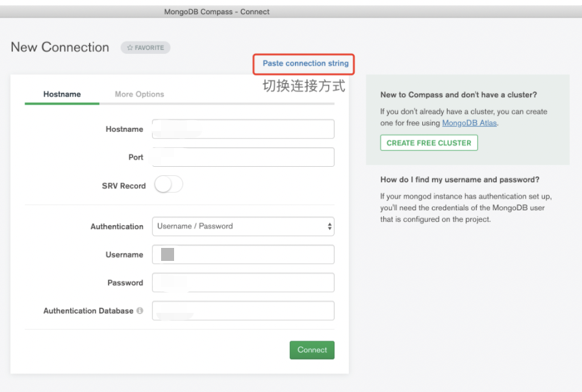
Task: Open the Authentication dropdown
Action: click(x=243, y=227)
